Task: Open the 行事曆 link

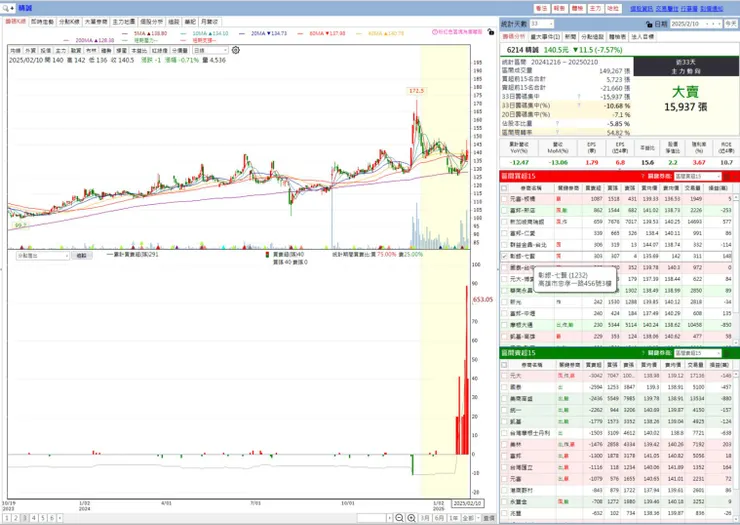Action: [689, 8]
